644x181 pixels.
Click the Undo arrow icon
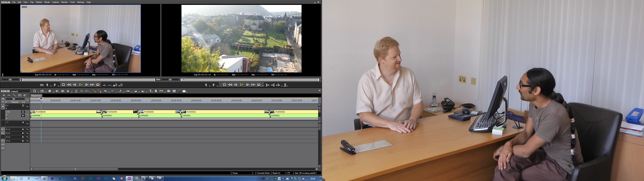[105, 91]
